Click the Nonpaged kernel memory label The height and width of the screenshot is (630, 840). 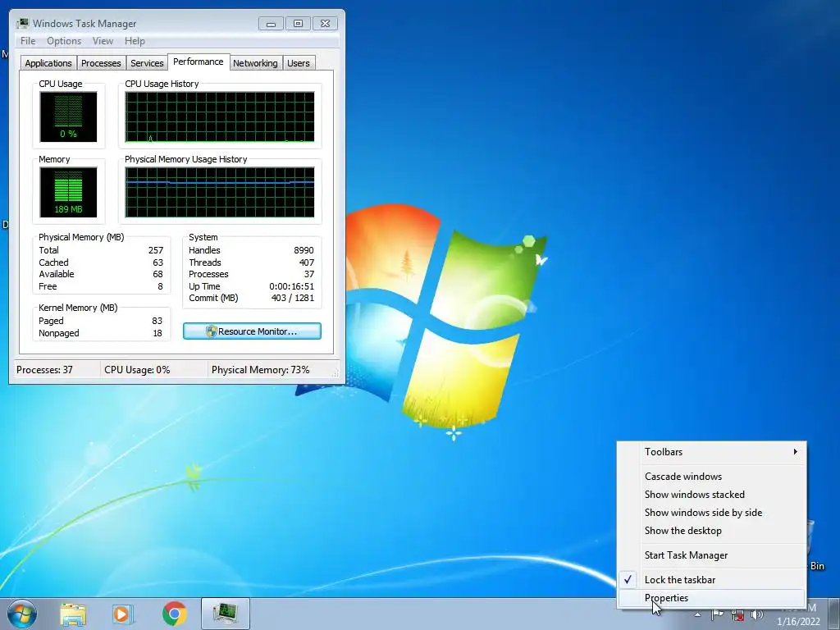tap(59, 333)
